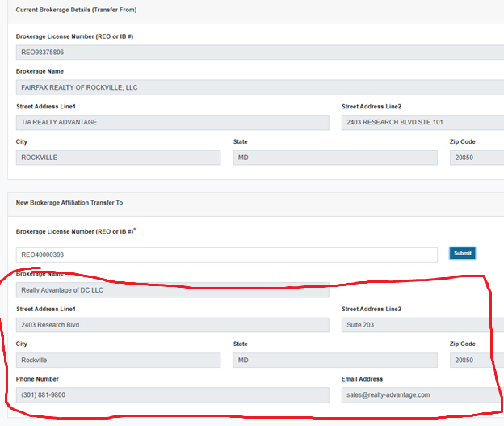Select FAIRFAX REALTY OF ROCKVILLE, LLC field
This screenshot has width=504, height=426.
260,87
